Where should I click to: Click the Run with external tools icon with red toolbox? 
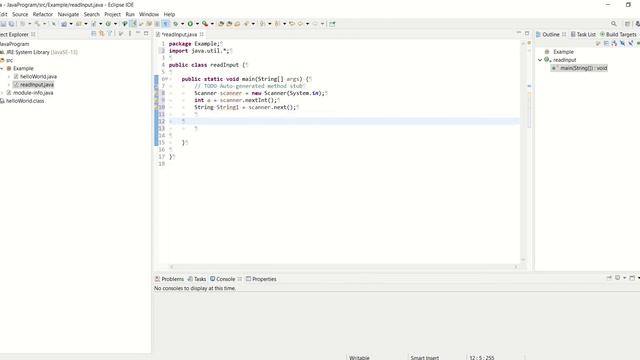tap(205, 24)
